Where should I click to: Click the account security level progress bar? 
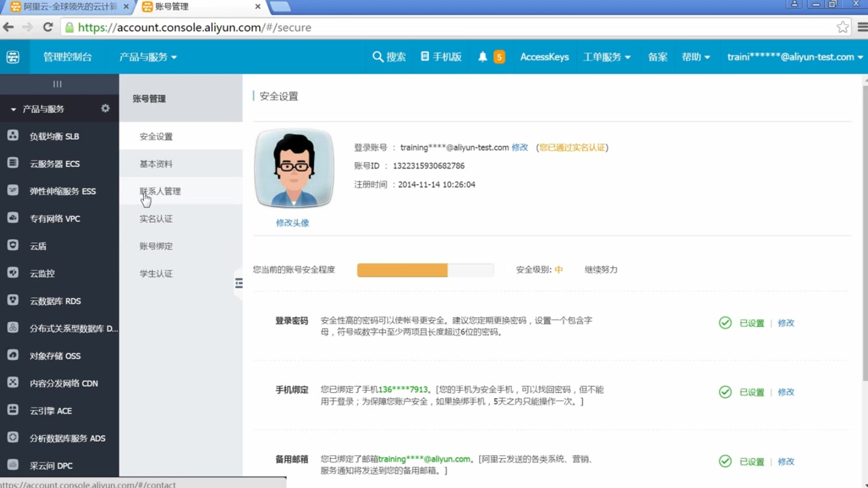(x=425, y=270)
